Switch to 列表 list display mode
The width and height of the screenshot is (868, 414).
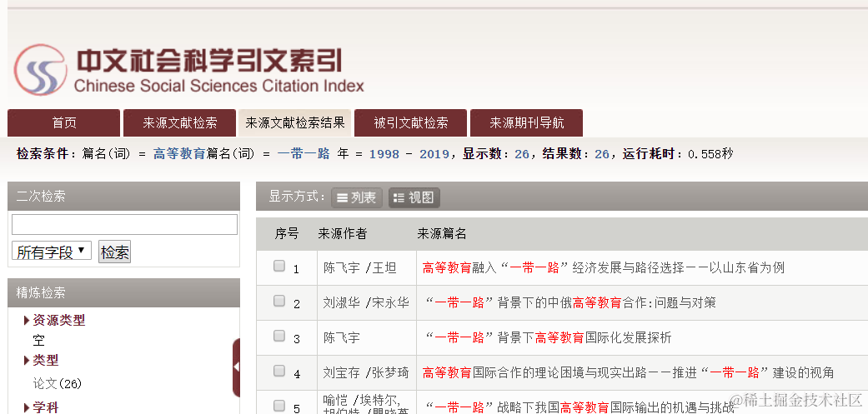click(x=357, y=197)
